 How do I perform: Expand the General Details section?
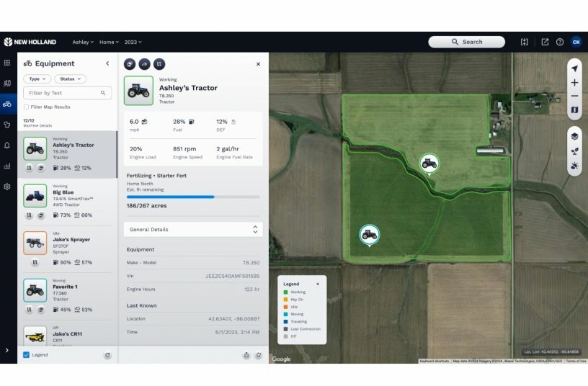(192, 229)
